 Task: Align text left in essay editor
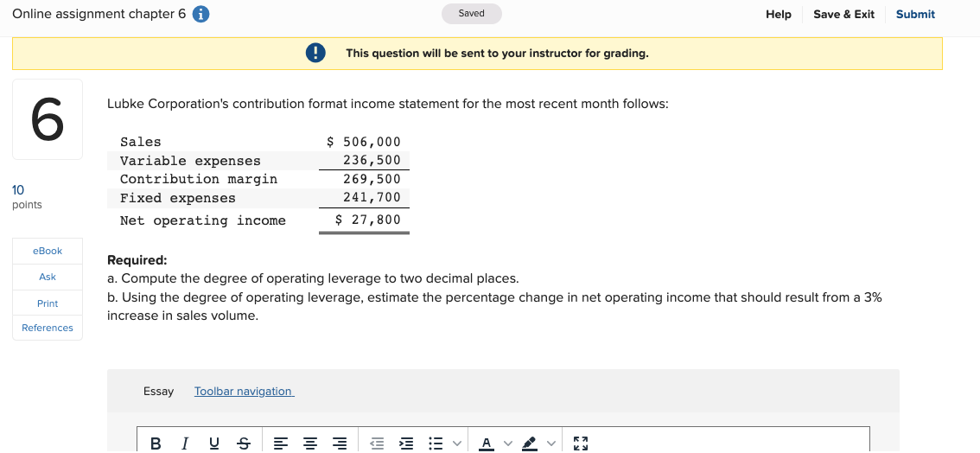tap(281, 443)
